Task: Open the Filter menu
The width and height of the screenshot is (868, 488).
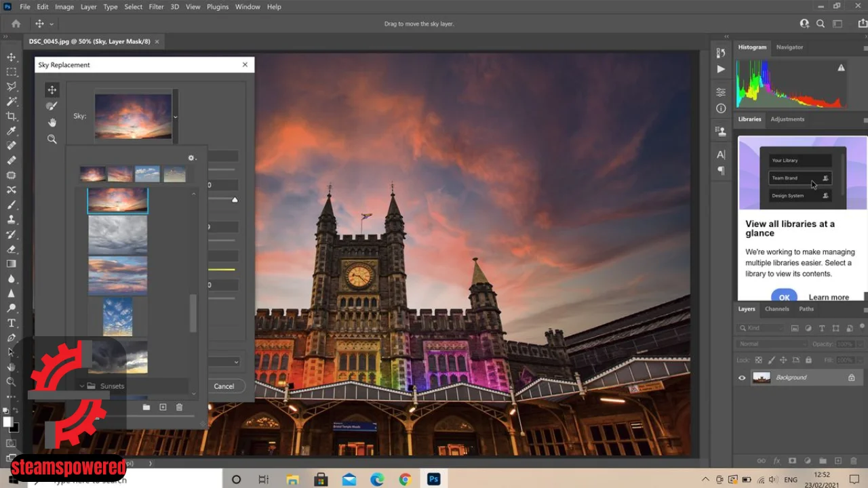Action: pyautogui.click(x=156, y=7)
